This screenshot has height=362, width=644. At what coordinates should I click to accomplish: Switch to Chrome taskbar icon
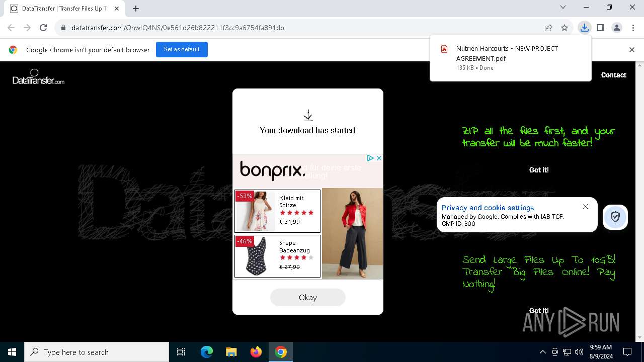coord(281,352)
